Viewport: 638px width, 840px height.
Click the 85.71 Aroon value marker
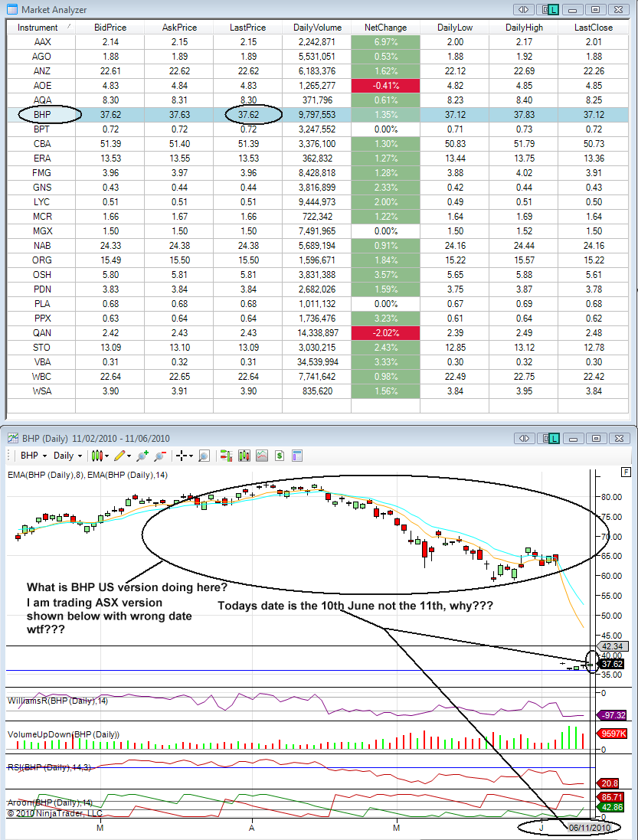click(611, 797)
